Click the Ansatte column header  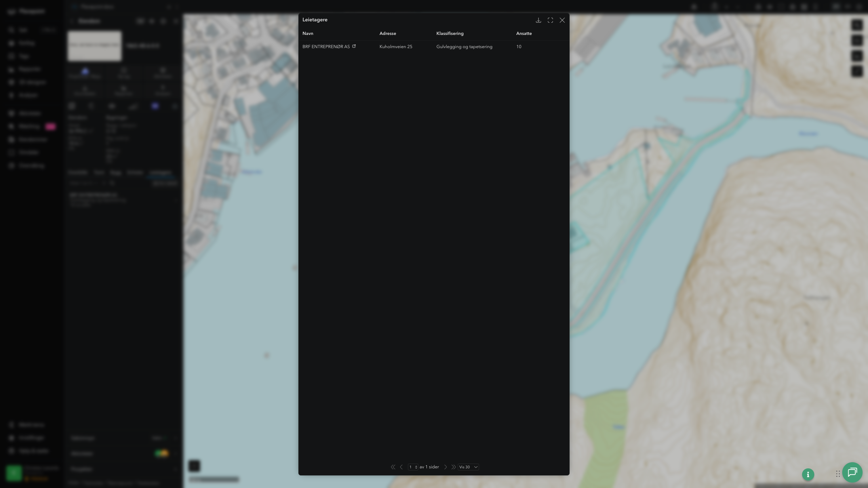(x=524, y=34)
